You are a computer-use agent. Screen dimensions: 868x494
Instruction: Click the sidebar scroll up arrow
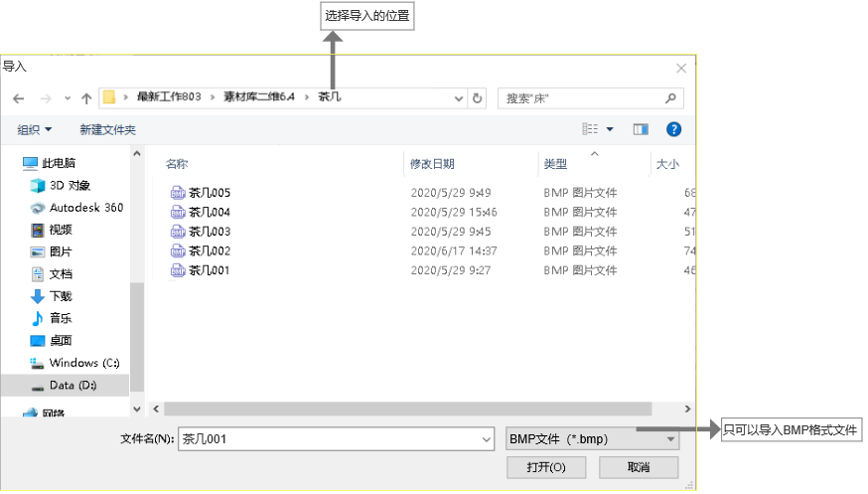[x=137, y=153]
